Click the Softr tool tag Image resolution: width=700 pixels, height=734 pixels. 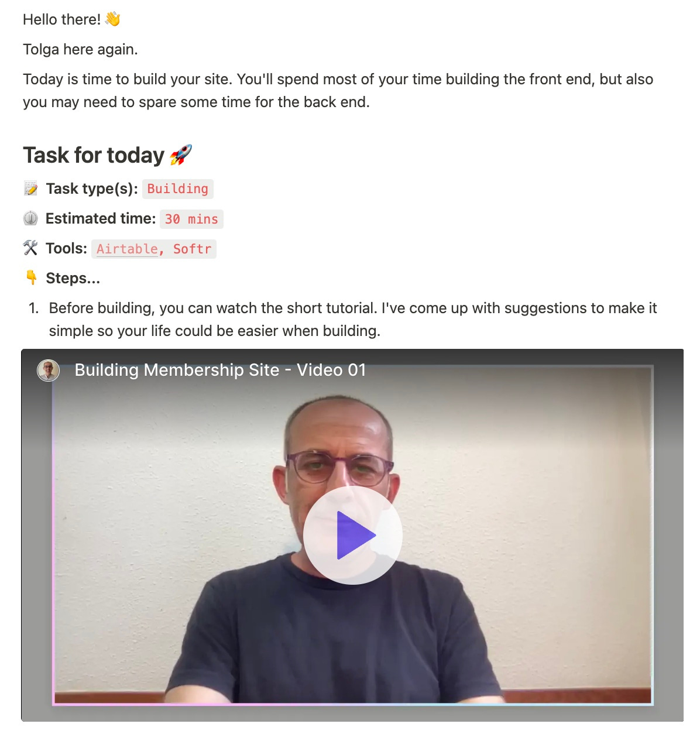click(x=192, y=249)
